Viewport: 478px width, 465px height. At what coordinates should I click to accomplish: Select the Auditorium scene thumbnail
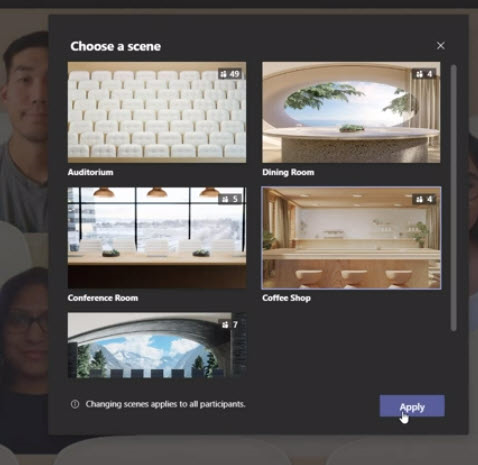(157, 112)
